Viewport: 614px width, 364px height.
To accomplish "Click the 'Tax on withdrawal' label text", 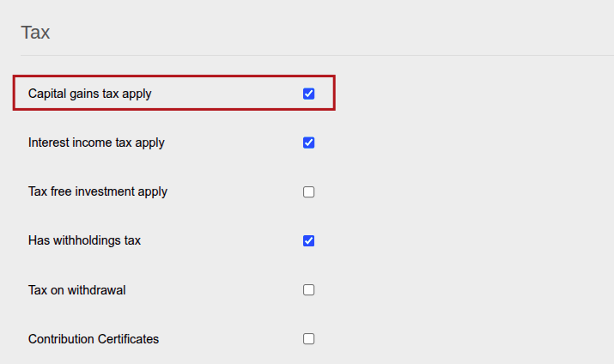I will coord(76,290).
